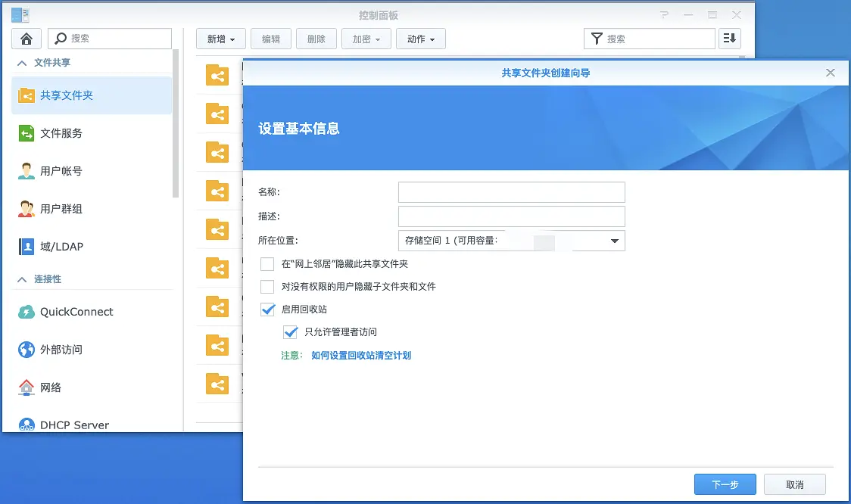This screenshot has height=504, width=851.
Task: Uncheck 只允许管理者访问 checkbox
Action: click(x=290, y=331)
